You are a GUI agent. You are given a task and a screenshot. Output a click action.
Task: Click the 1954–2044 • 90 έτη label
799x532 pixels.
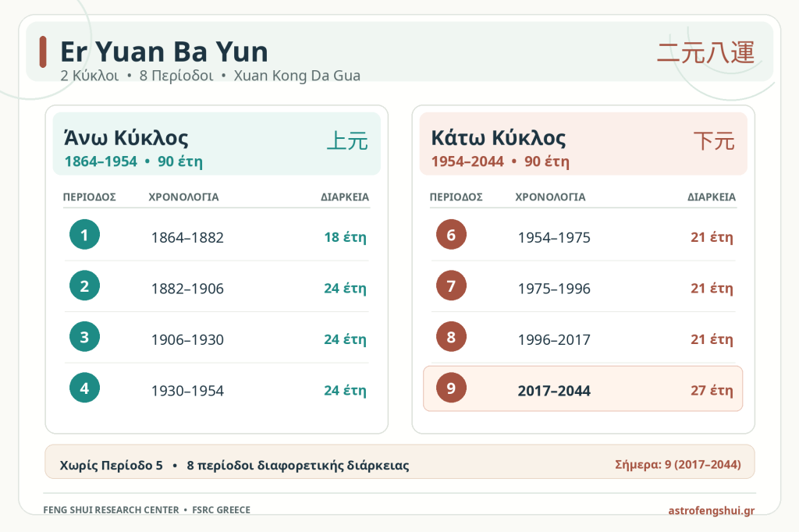click(500, 161)
